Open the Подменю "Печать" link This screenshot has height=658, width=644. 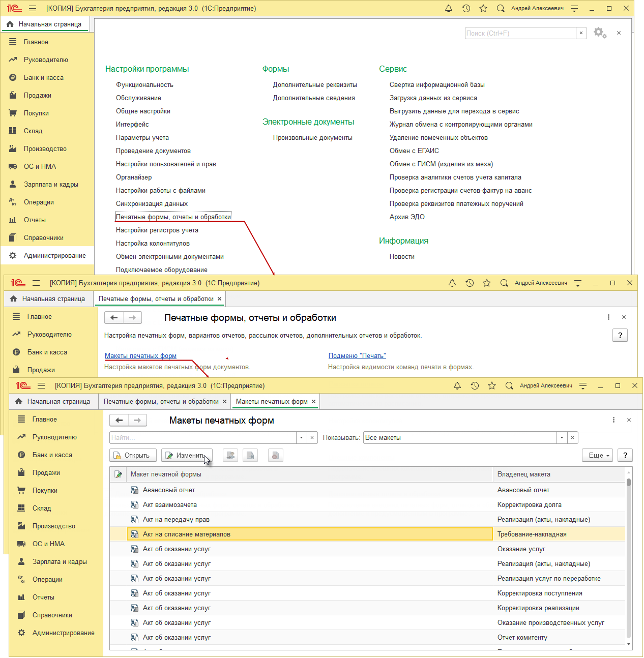[x=357, y=355]
